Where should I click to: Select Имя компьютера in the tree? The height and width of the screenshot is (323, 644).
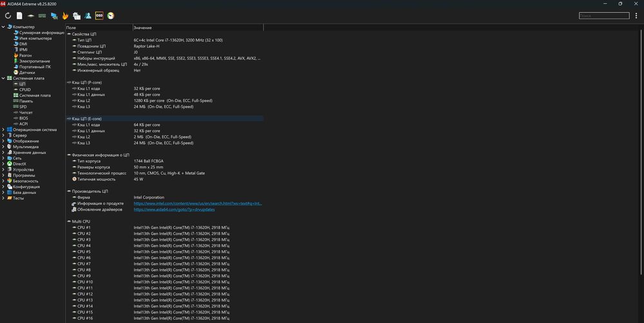[x=35, y=38]
